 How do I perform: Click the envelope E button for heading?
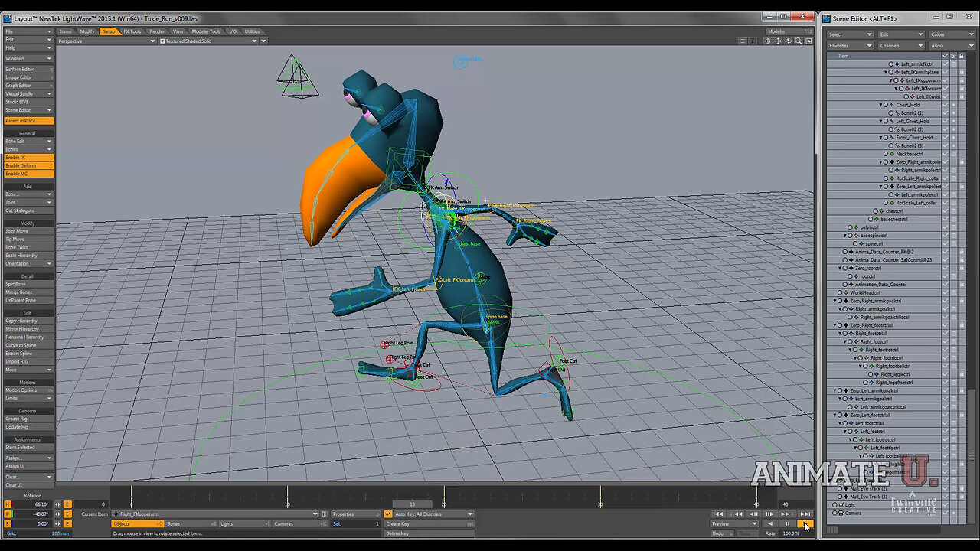click(x=67, y=504)
